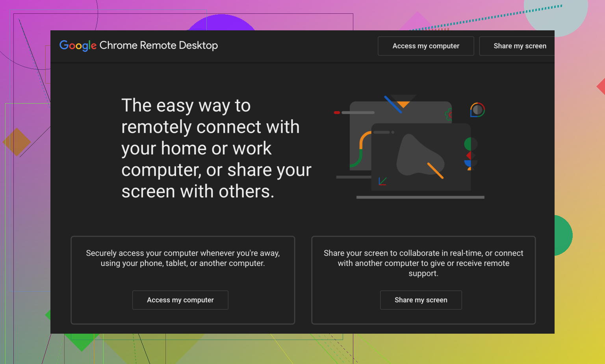The height and width of the screenshot is (364, 605).
Task: Click the "Securely access your computer" description text
Action: tap(183, 258)
